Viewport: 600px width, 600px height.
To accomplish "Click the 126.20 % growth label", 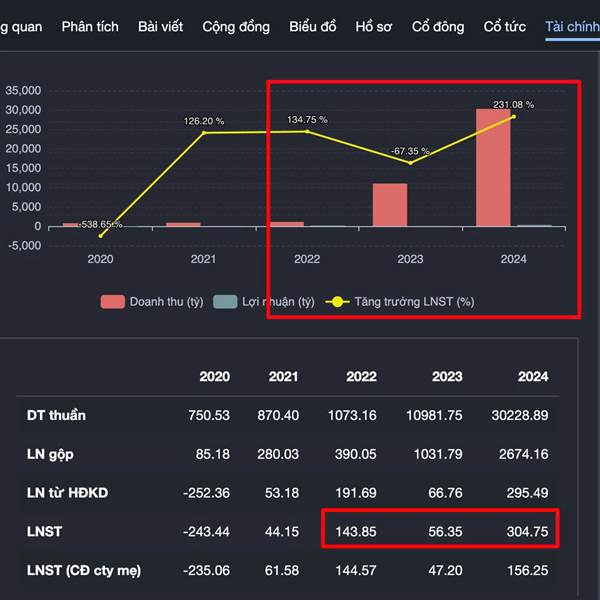I will coord(204,121).
